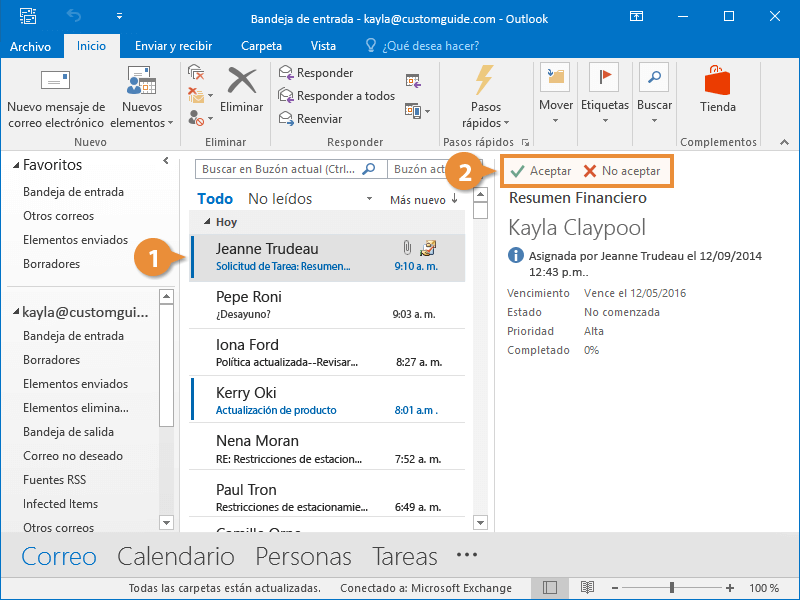
Task: Switch to the Vista tab
Action: pos(323,46)
